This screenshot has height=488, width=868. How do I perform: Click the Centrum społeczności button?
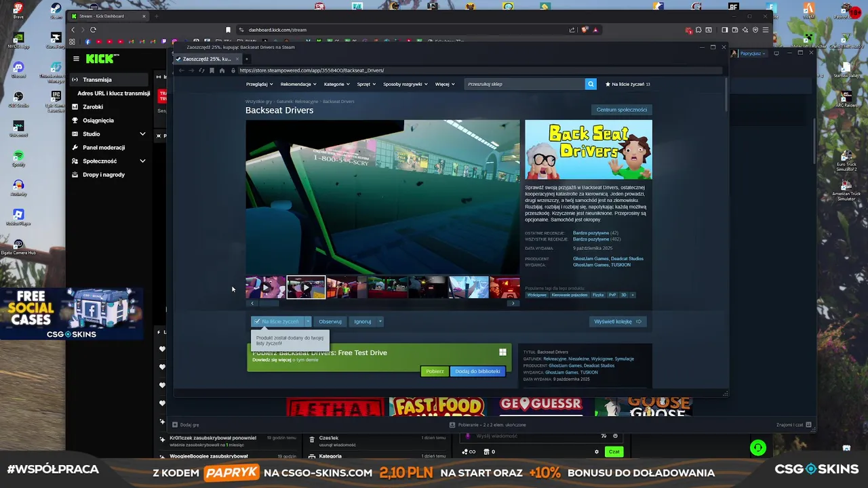[622, 110]
